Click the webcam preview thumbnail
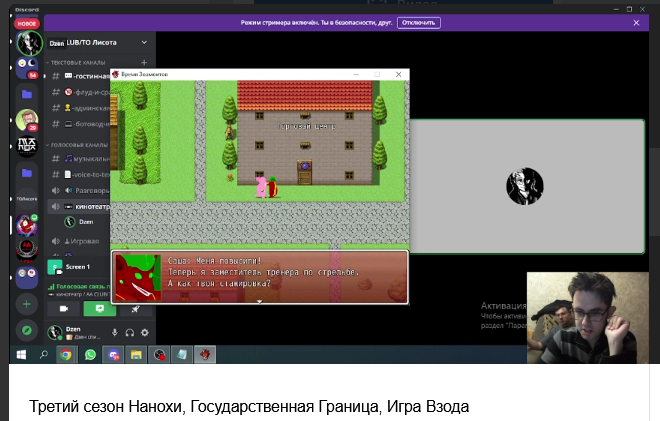The image size is (660, 421). pos(588,318)
